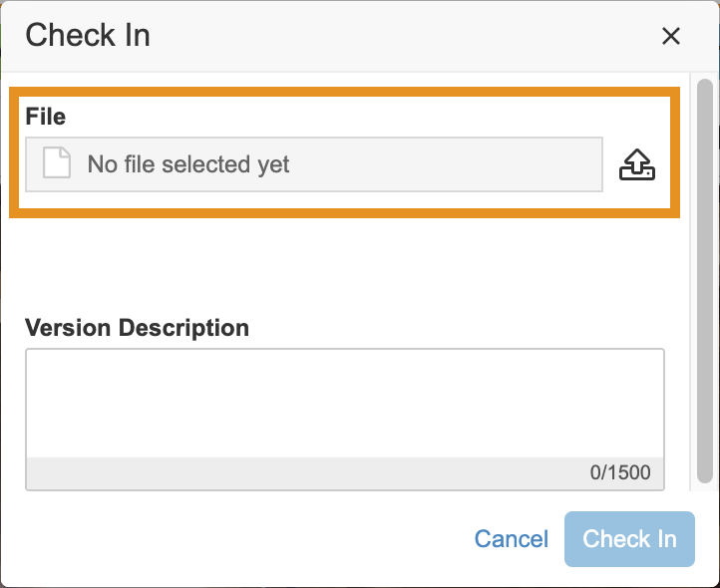Click the upload file tray icon
720x588 pixels.
pyautogui.click(x=637, y=164)
